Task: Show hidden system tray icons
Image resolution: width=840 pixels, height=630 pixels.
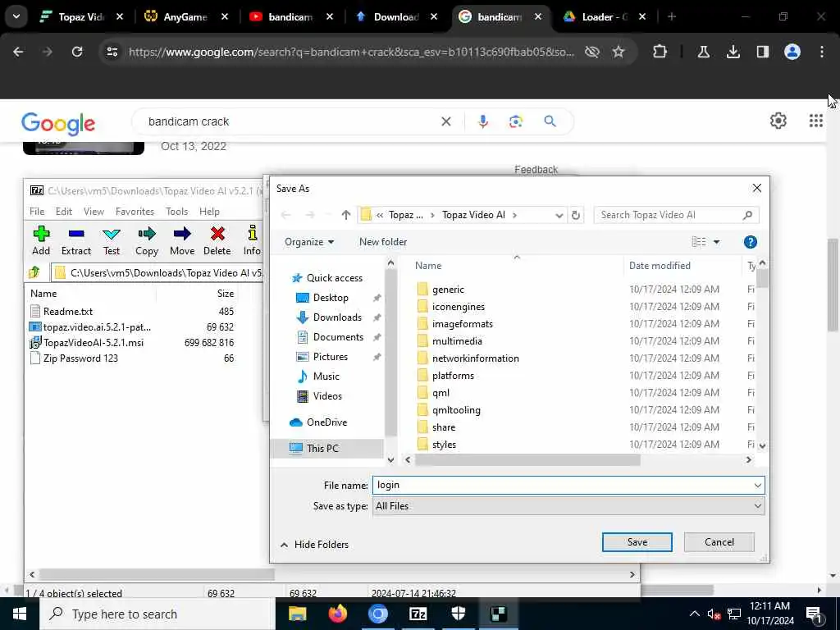Action: click(694, 614)
